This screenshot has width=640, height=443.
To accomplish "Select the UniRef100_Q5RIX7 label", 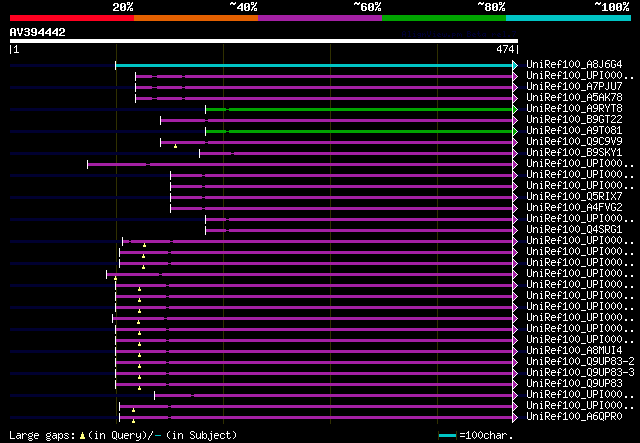I will tap(574, 197).
